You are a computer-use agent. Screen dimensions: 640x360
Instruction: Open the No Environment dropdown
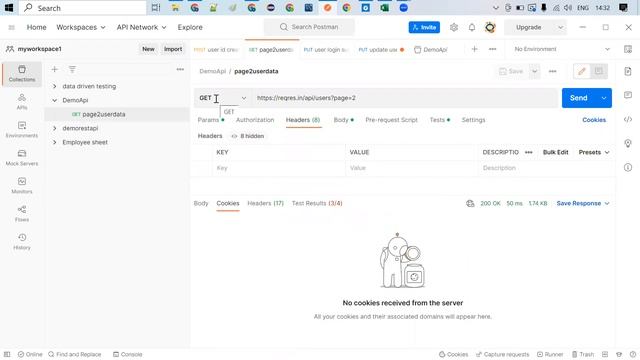coord(562,49)
